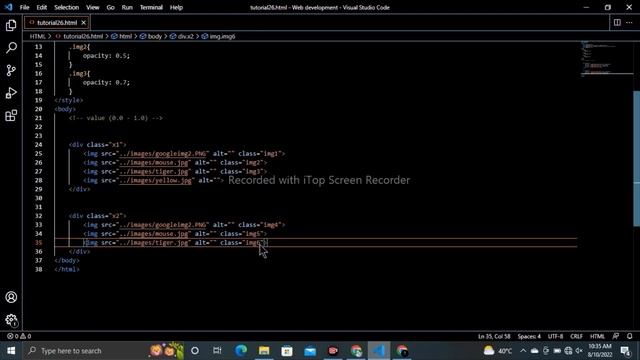Go to line via Ln 35, Col 58
This screenshot has height=360, width=640.
(x=494, y=336)
